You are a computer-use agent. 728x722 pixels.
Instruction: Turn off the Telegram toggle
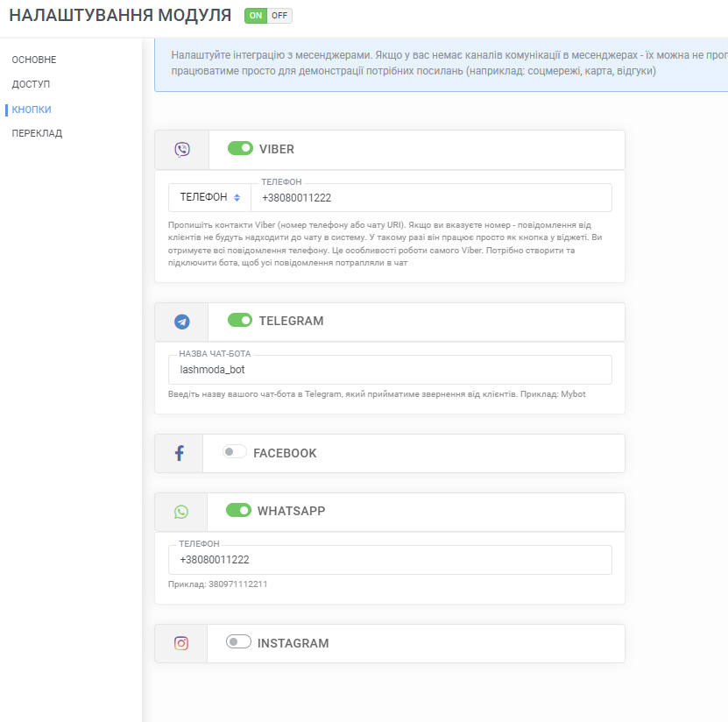240,320
